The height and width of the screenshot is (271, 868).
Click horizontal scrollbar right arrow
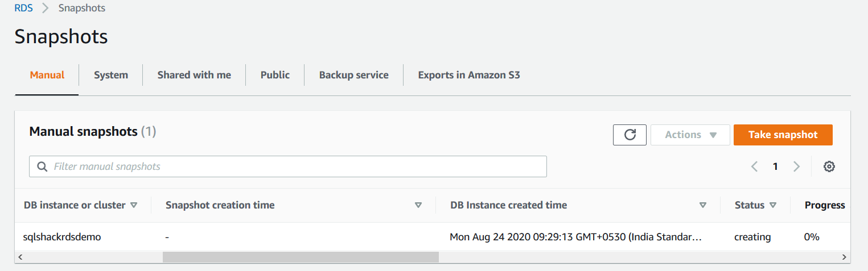(x=844, y=257)
